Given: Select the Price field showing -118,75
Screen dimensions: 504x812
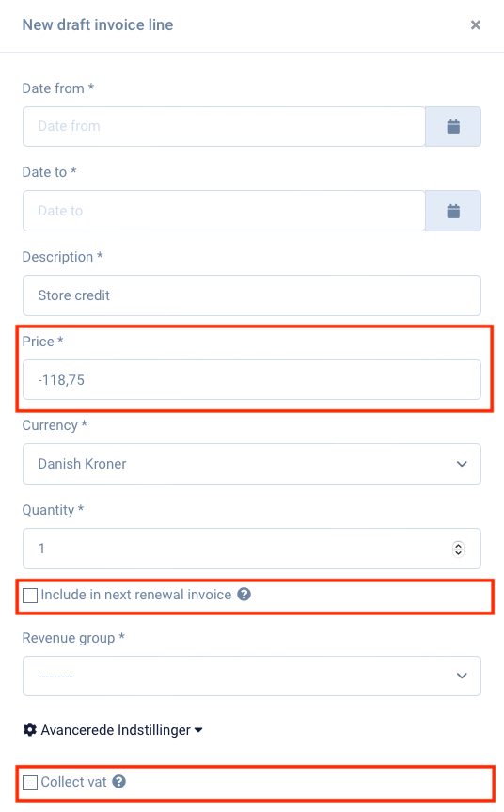Looking at the screenshot, I should point(252,379).
